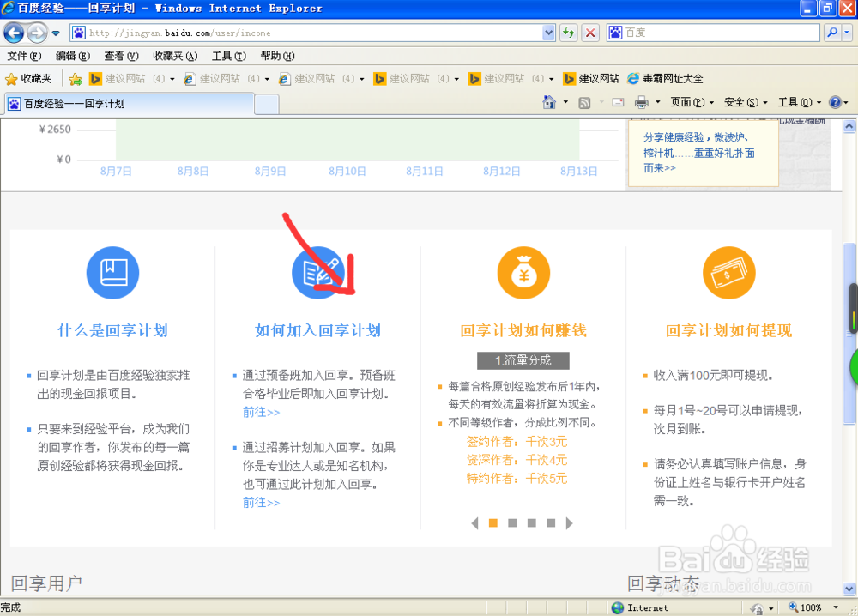Open the 如何加入回享计划 heading
This screenshot has width=858, height=616.
coord(318,331)
